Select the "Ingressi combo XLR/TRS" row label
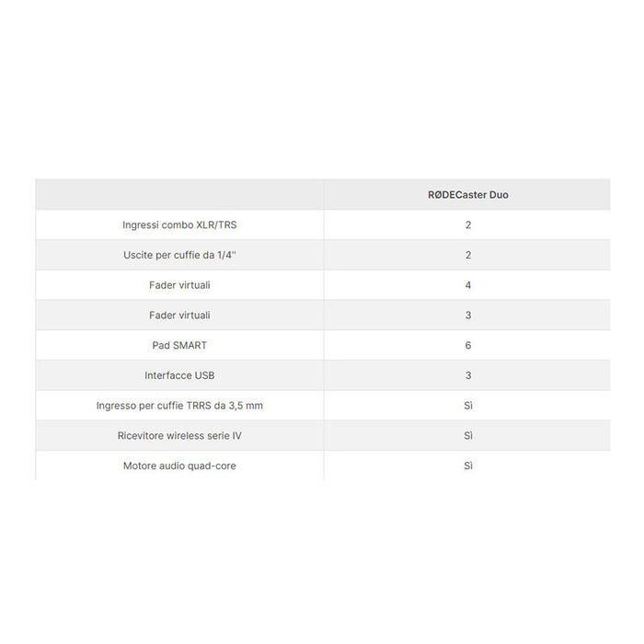The image size is (644, 644). (x=179, y=224)
